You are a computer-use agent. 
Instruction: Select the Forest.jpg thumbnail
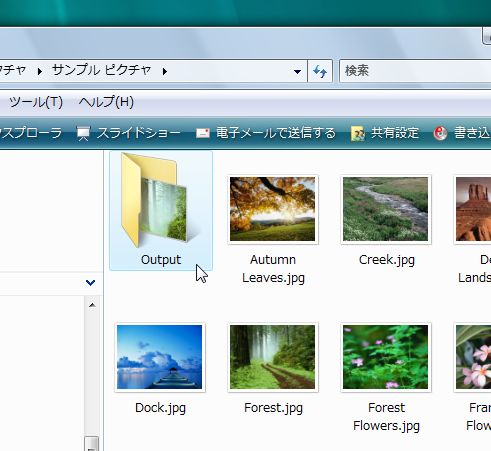pos(273,357)
